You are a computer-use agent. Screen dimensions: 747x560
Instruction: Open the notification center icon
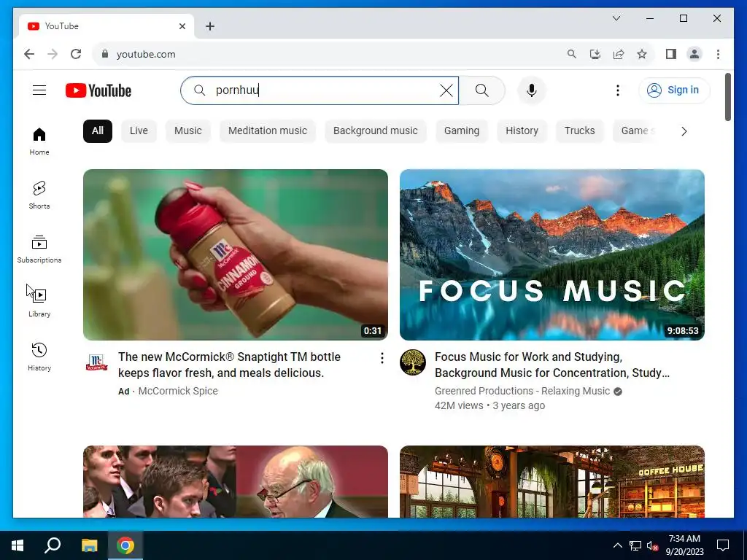point(723,545)
